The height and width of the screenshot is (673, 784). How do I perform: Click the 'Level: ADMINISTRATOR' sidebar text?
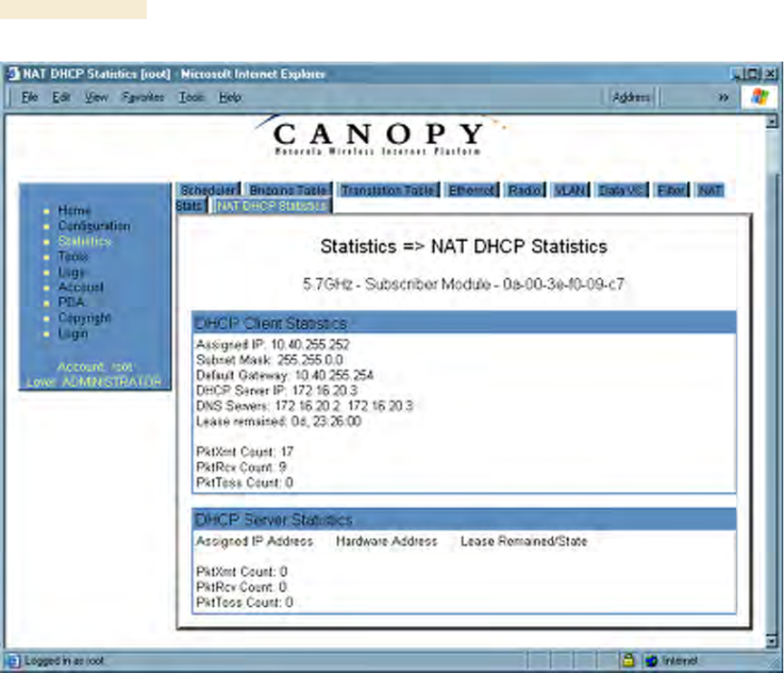(x=94, y=382)
